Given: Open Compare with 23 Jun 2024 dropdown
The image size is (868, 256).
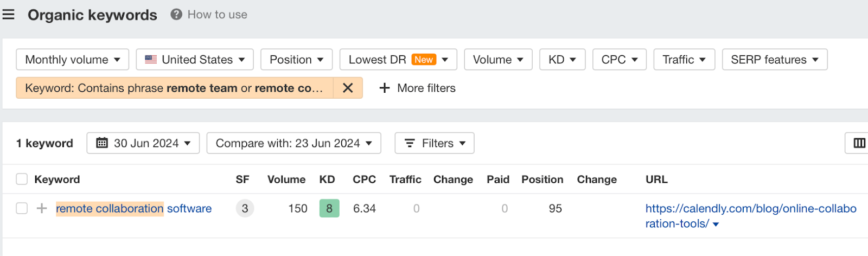Looking at the screenshot, I should (x=293, y=143).
